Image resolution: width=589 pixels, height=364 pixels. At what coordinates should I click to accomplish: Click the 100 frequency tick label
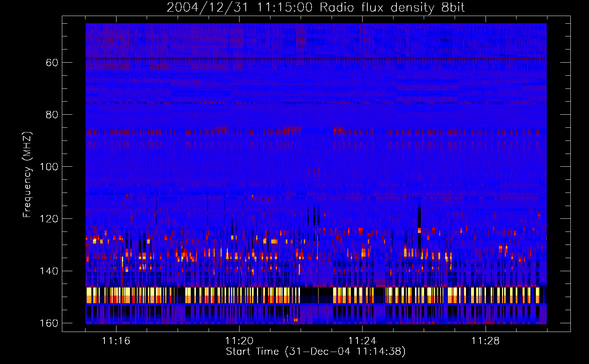[49, 167]
